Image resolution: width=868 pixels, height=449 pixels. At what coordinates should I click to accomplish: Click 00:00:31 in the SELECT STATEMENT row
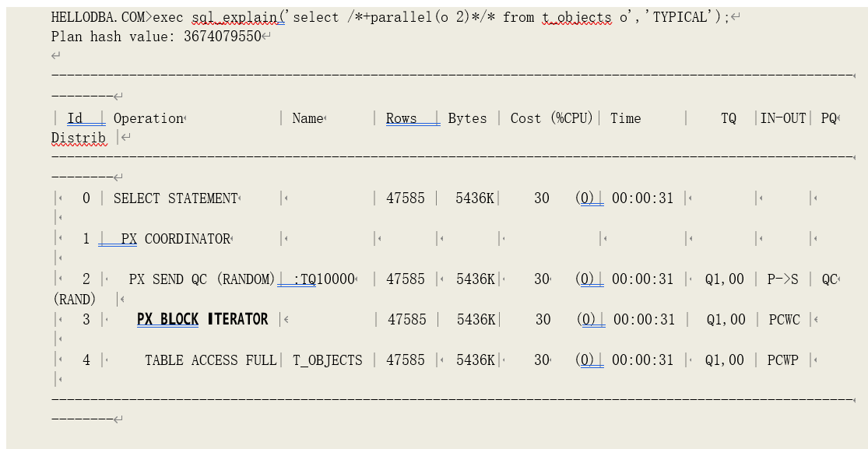[x=642, y=198]
